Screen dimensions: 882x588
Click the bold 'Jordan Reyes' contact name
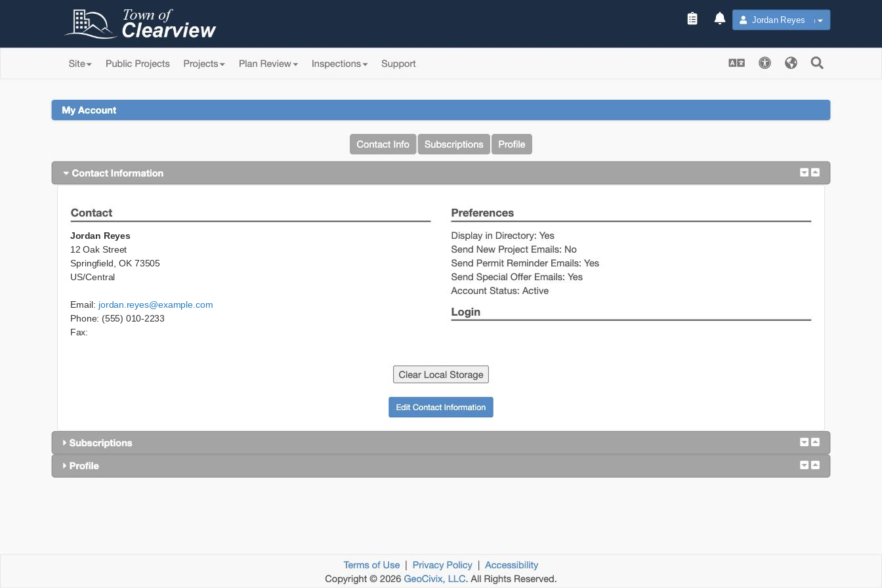point(100,236)
